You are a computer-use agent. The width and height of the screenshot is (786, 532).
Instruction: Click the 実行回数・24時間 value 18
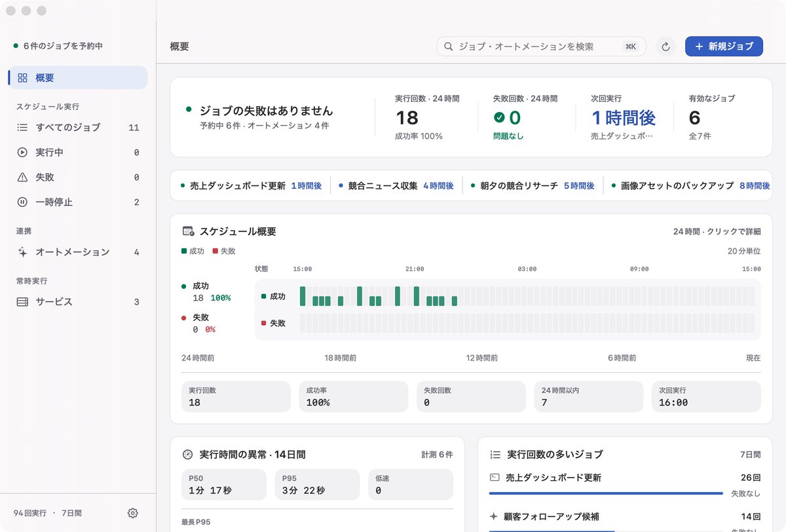pos(407,118)
